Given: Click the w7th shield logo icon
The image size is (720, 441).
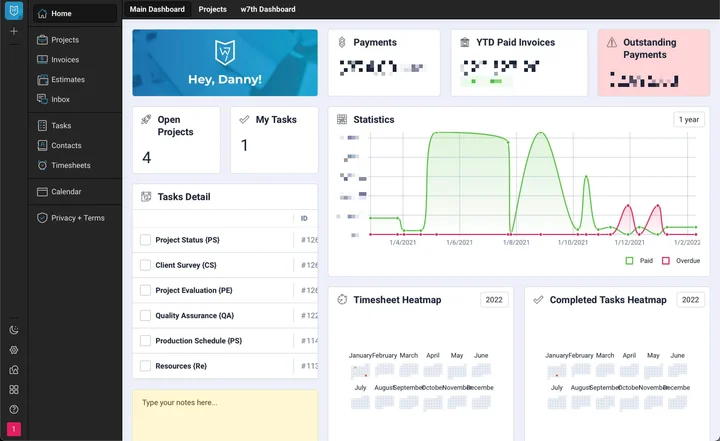Looking at the screenshot, I should (x=14, y=11).
